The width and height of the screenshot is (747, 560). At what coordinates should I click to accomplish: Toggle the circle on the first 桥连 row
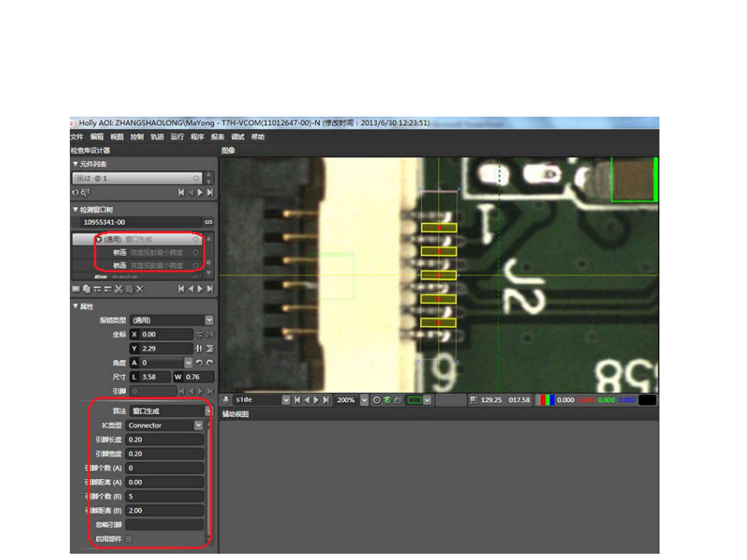click(196, 252)
